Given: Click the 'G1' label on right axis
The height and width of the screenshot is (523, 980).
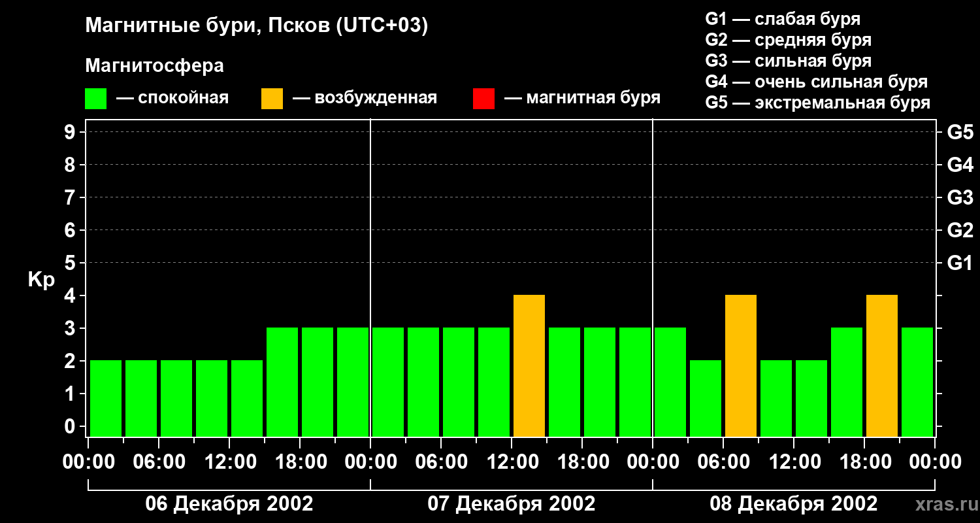Looking at the screenshot, I should pyautogui.click(x=960, y=263).
